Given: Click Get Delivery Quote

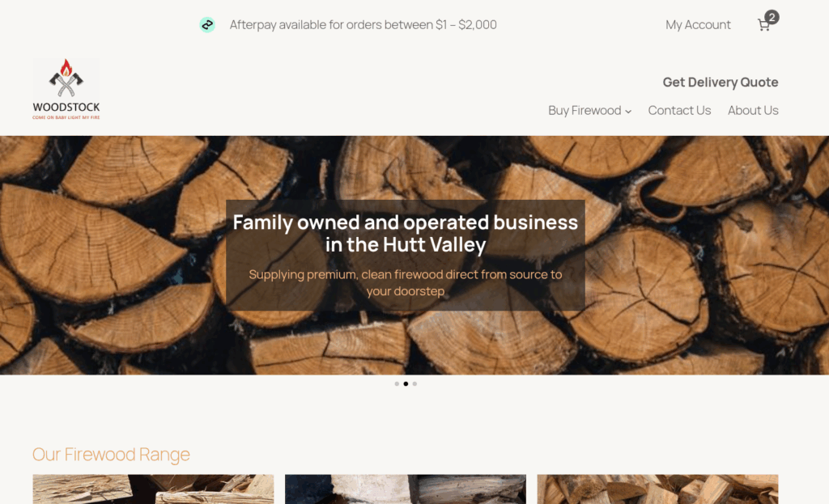Looking at the screenshot, I should (x=721, y=83).
